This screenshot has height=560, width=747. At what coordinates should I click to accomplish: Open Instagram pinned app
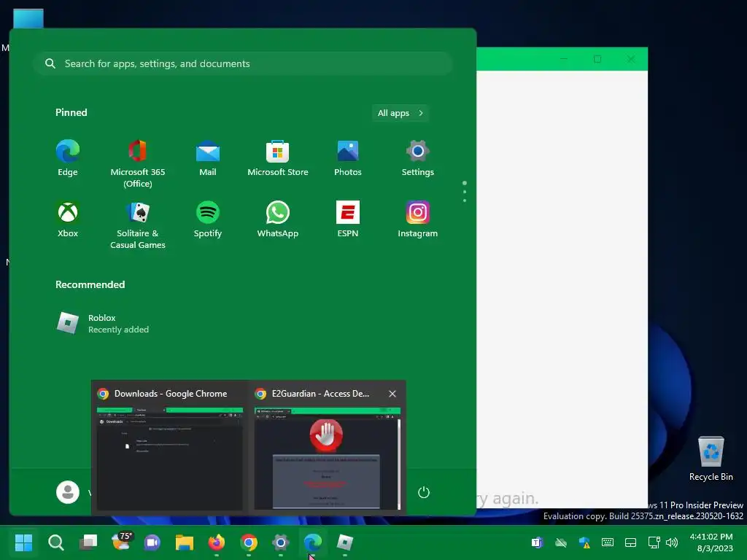coord(418,219)
